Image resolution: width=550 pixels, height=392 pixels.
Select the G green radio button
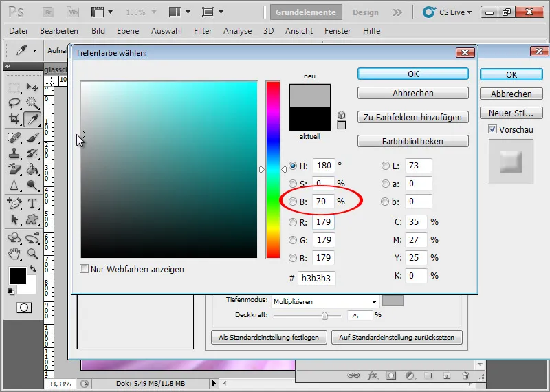pyautogui.click(x=293, y=240)
